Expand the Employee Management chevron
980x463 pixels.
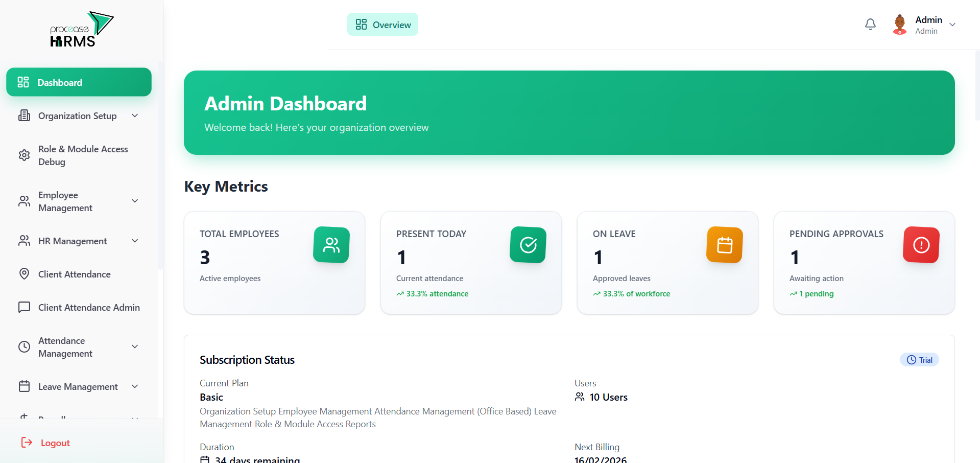135,201
